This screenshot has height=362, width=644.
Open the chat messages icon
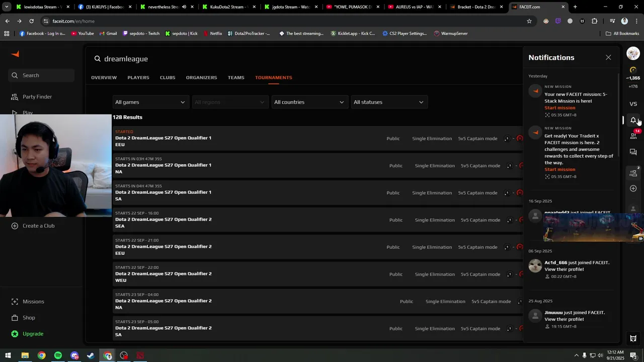[x=633, y=152]
